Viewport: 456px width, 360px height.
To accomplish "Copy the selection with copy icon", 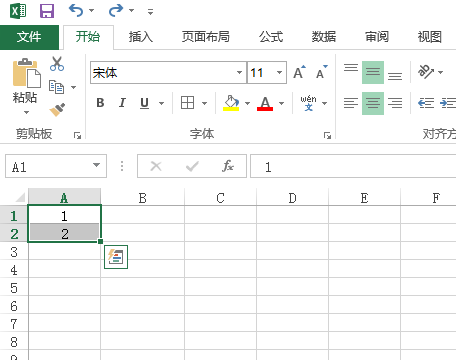I will coord(56,87).
